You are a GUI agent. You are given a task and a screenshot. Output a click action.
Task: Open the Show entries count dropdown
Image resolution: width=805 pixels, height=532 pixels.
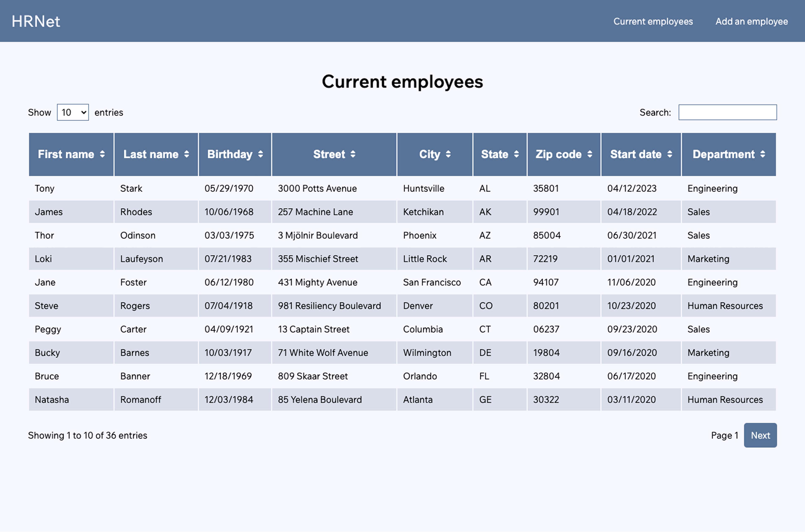point(73,112)
